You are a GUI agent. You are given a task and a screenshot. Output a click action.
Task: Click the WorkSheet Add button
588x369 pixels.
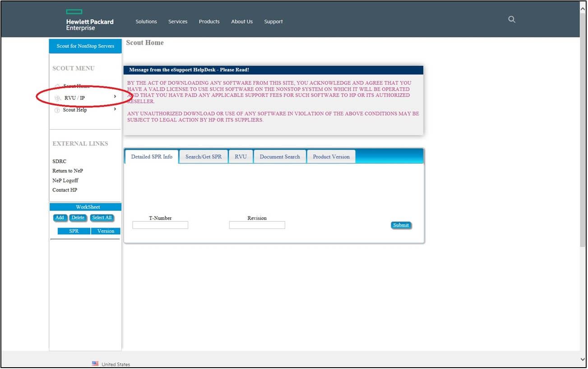point(60,218)
